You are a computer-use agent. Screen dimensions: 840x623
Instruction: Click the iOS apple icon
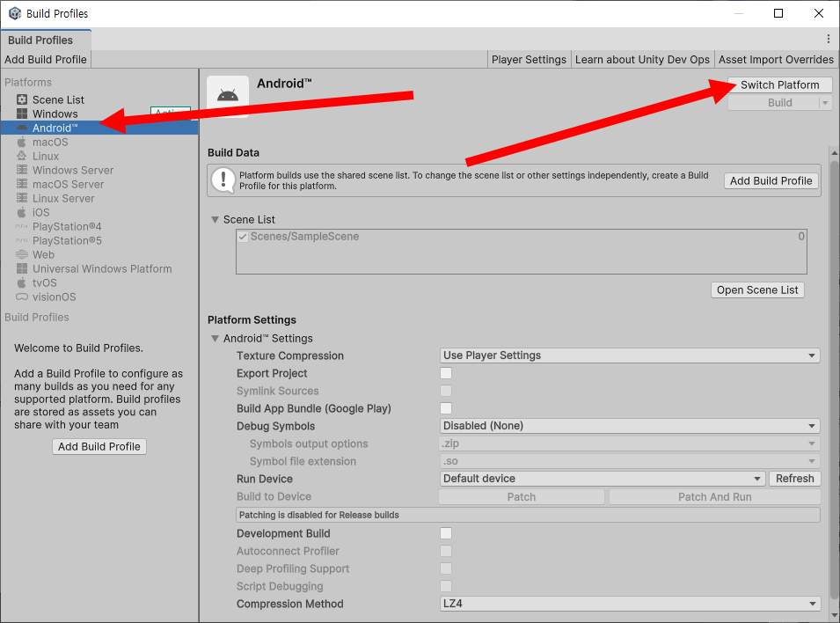point(22,212)
